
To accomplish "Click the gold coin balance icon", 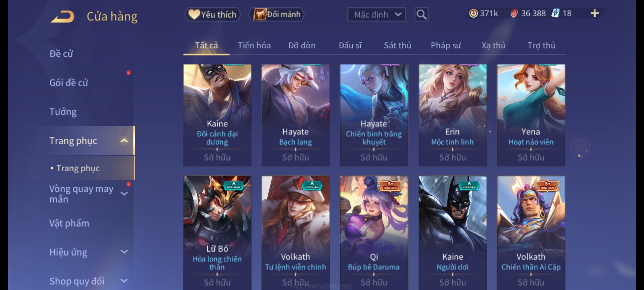I will point(473,13).
